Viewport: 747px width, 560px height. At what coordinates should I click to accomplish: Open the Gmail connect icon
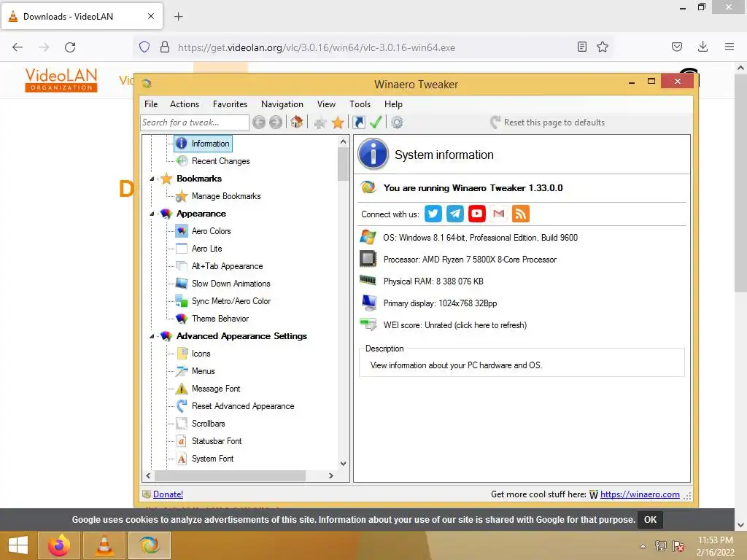click(x=499, y=214)
